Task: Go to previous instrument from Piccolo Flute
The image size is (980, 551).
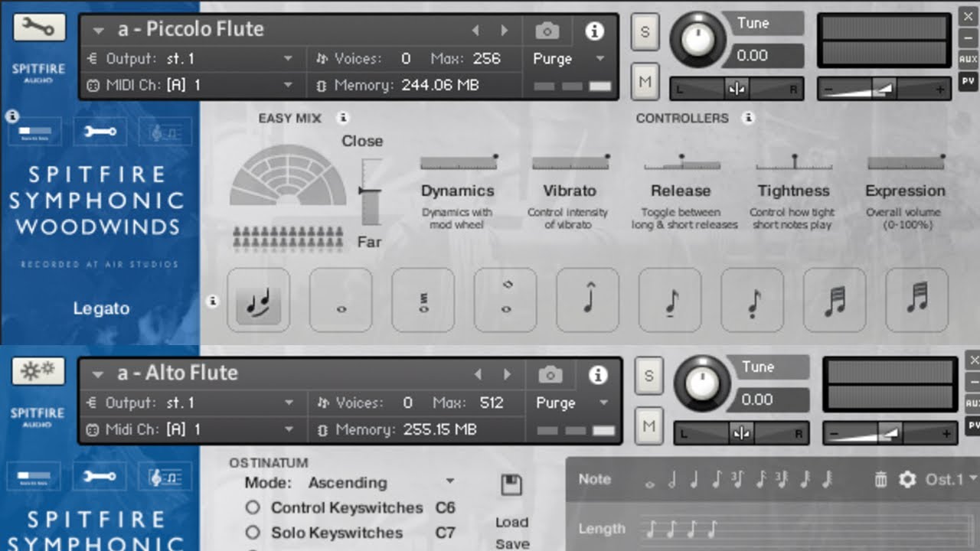Action: 476,31
